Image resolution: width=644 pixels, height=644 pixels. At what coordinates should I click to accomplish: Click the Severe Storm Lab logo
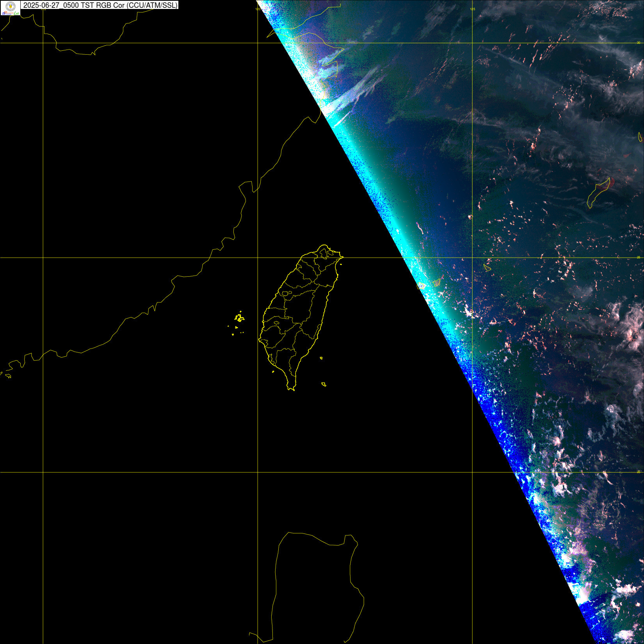pos(11,8)
